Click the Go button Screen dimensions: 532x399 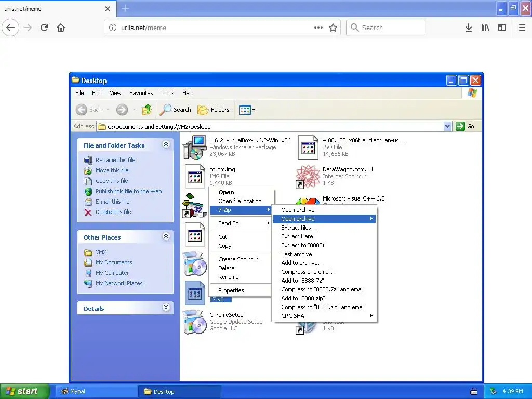465,127
